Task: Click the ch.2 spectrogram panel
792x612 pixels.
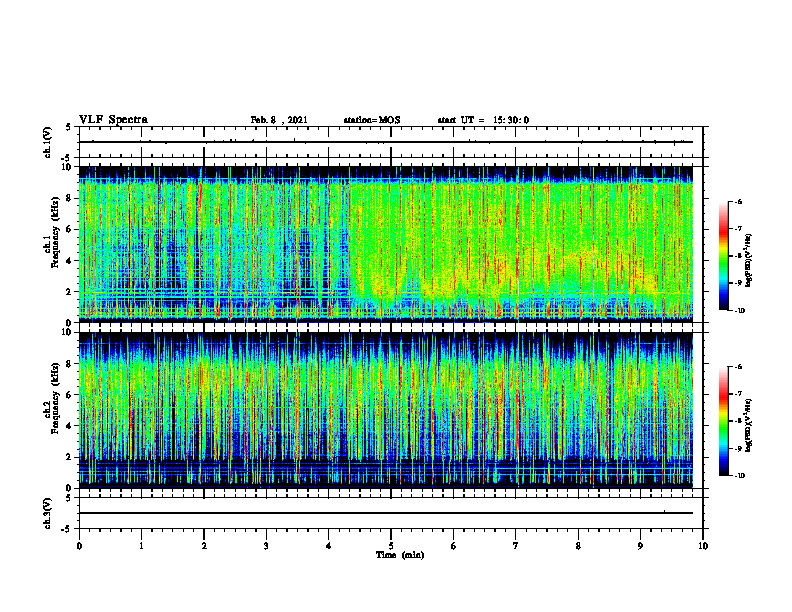Action: (x=386, y=410)
